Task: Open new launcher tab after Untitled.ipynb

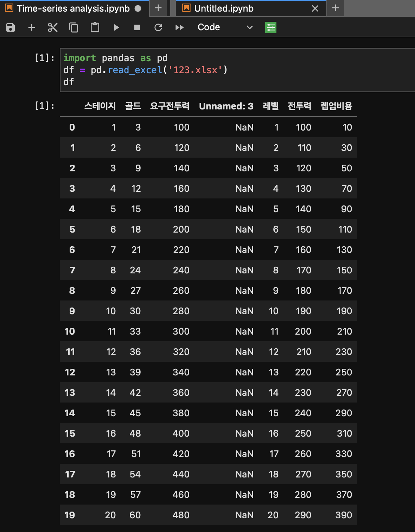Action: (336, 8)
